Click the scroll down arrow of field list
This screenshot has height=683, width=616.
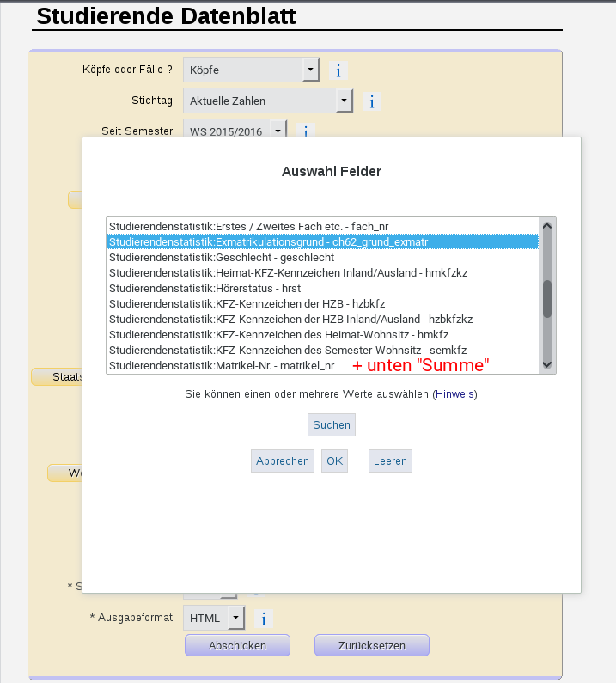pos(547,365)
